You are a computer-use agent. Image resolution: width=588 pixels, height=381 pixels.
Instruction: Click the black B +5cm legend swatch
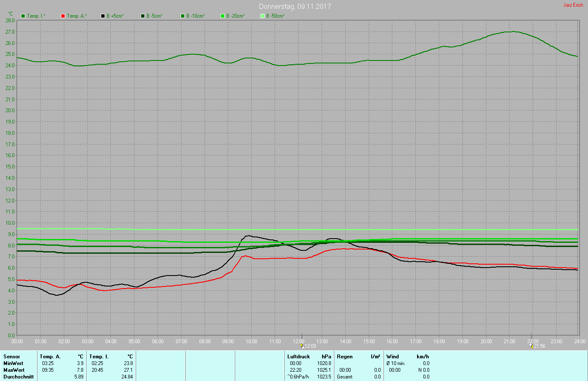(x=103, y=16)
